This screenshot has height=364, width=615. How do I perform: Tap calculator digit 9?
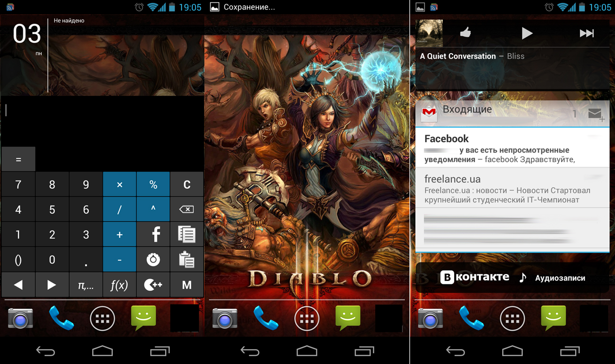click(86, 184)
